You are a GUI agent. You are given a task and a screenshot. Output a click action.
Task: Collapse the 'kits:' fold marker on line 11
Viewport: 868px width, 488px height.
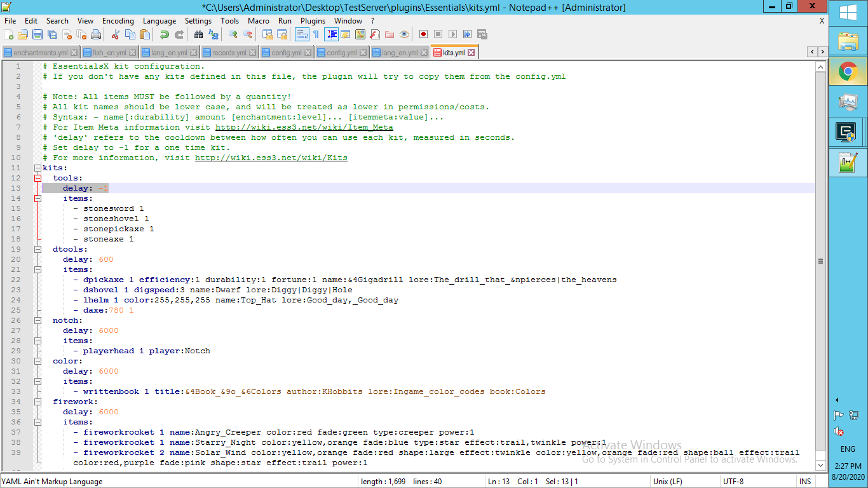[37, 168]
